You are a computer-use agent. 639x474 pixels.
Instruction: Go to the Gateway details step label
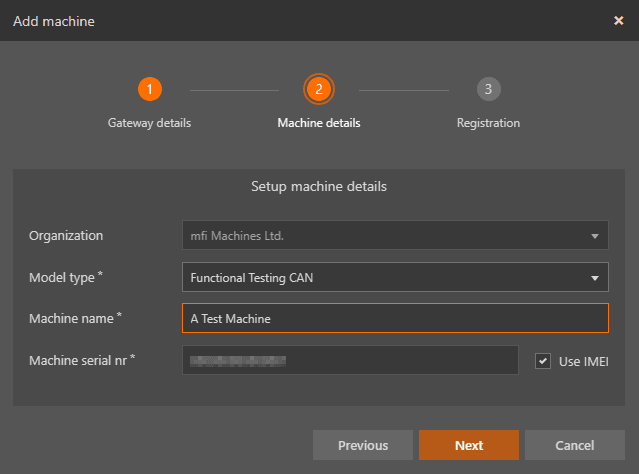pos(149,123)
